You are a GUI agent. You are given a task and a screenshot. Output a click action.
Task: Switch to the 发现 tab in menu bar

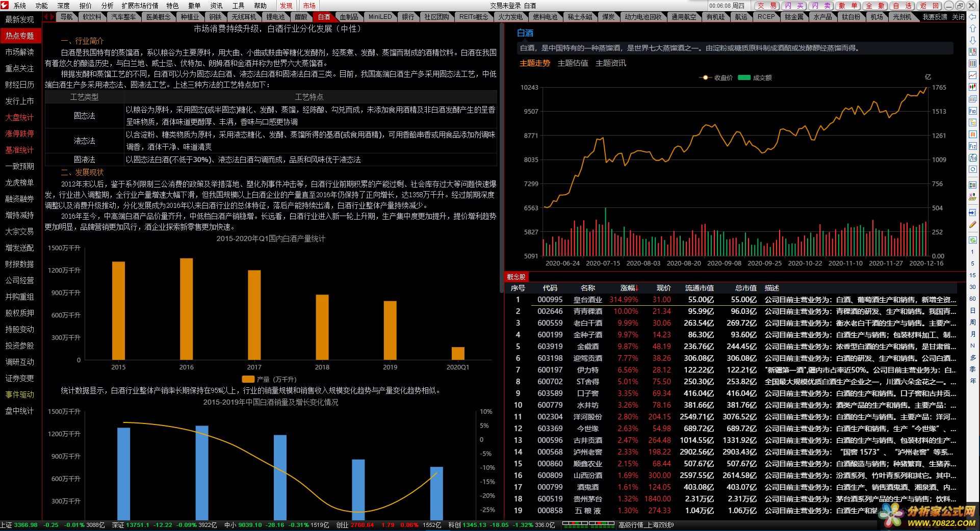click(x=286, y=6)
